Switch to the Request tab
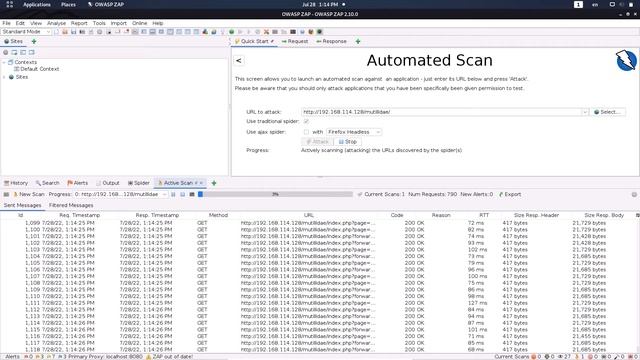This screenshot has height=360, width=640. click(x=295, y=41)
